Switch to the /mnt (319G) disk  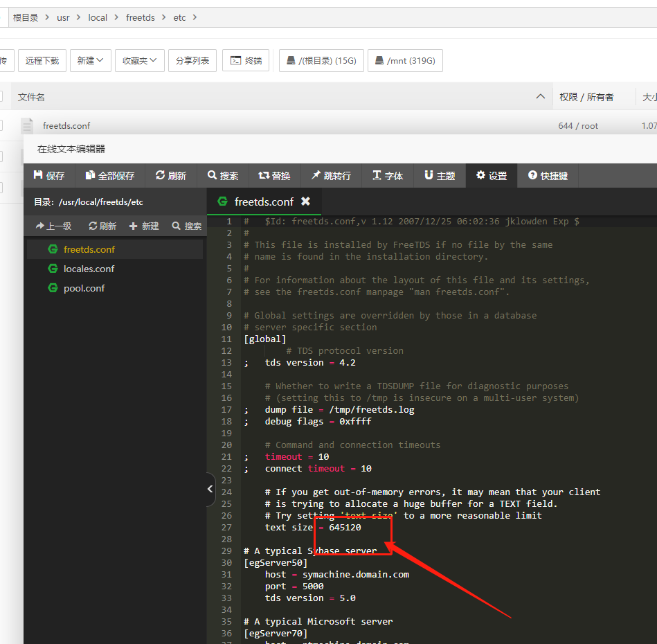coord(405,60)
